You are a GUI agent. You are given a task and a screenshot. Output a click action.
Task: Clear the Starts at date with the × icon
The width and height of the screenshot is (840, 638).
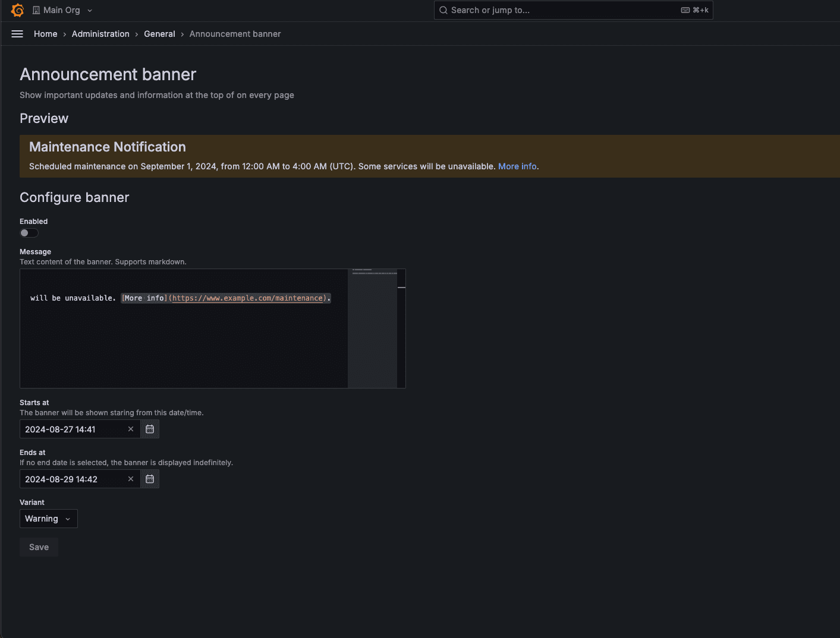click(130, 428)
